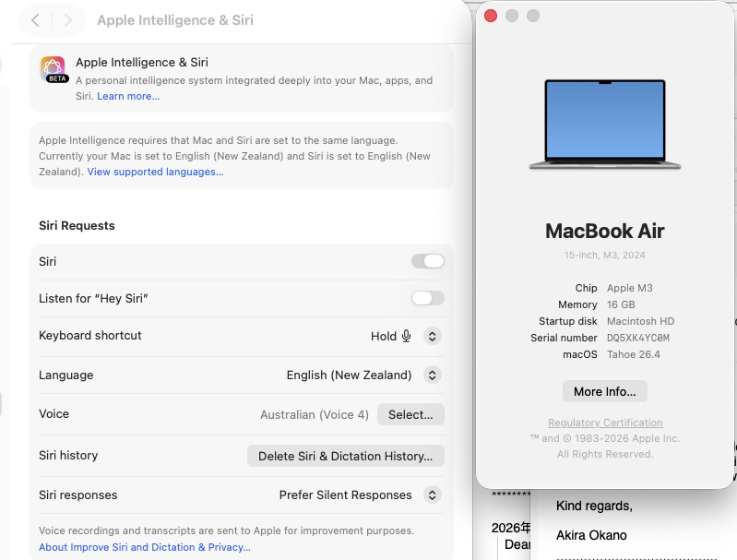The width and height of the screenshot is (737, 560).
Task: Open About Improve Siri and Dictation link
Action: point(145,547)
